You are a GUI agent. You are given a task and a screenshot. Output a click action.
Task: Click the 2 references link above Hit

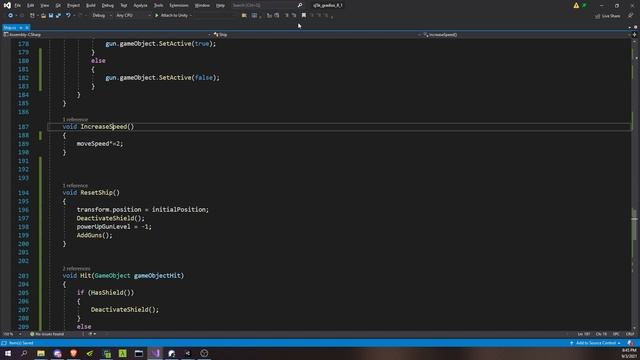tap(76, 269)
